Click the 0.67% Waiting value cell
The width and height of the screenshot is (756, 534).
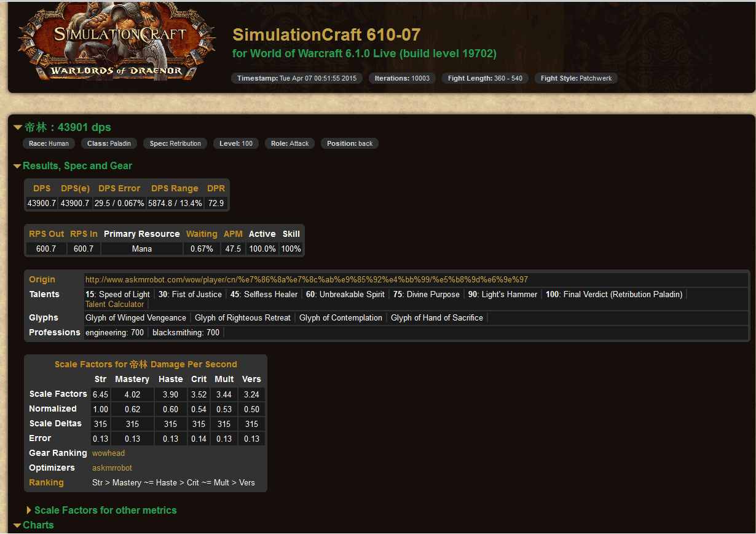point(202,249)
